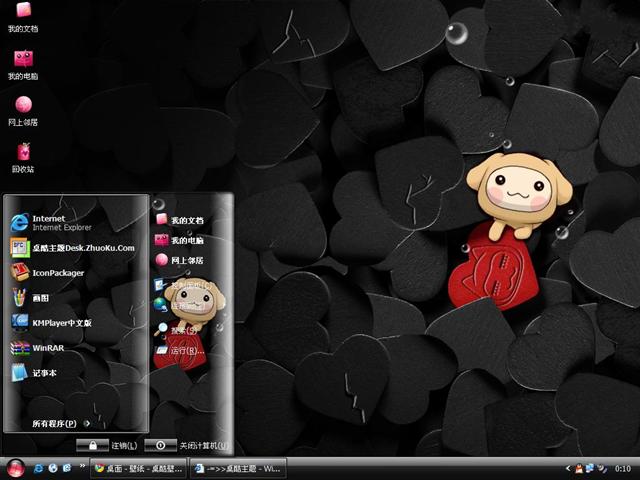The height and width of the screenshot is (480, 640).
Task: Open the 我的电脑 desktop icon
Action: [23, 65]
